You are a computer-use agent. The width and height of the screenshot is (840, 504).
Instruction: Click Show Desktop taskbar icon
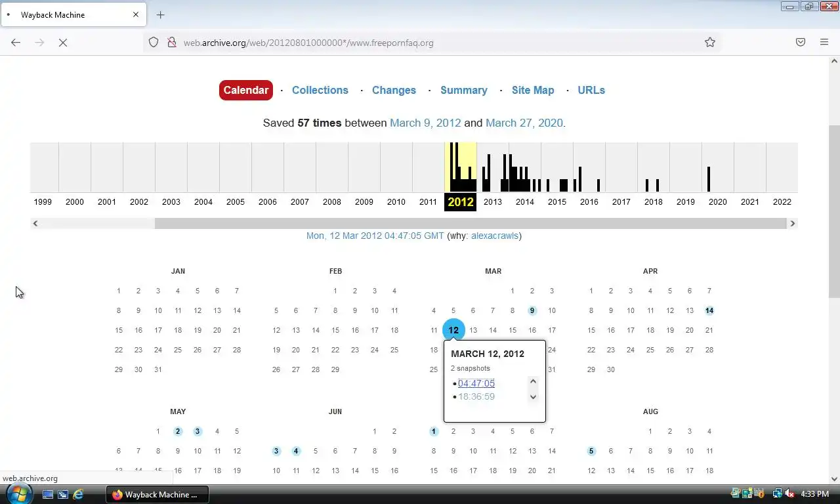[48, 494]
